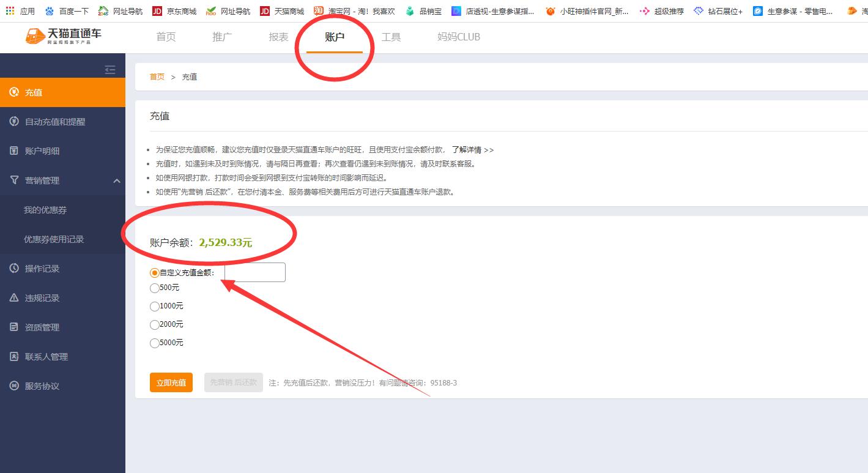This screenshot has height=473, width=868.
Task: Open the 操作记录 operation log
Action: (x=43, y=268)
